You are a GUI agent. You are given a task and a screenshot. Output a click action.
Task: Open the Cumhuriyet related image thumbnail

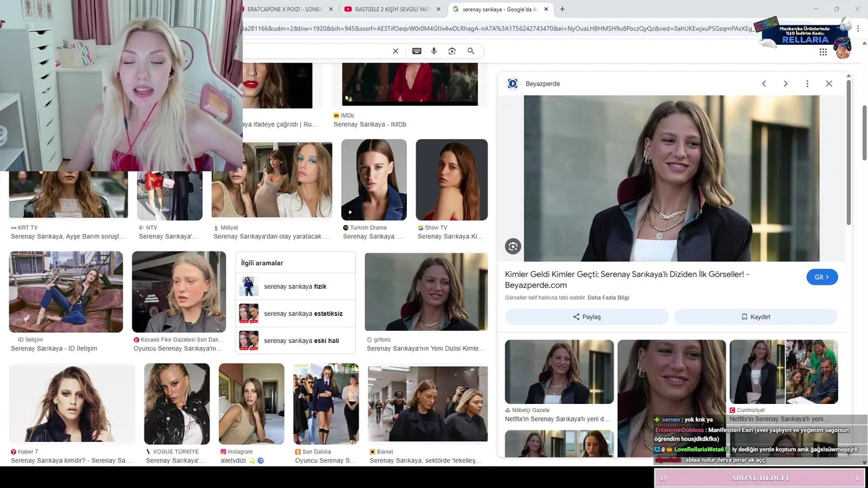click(784, 371)
